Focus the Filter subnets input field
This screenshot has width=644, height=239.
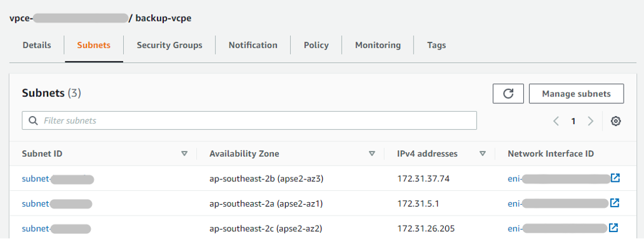coord(250,120)
